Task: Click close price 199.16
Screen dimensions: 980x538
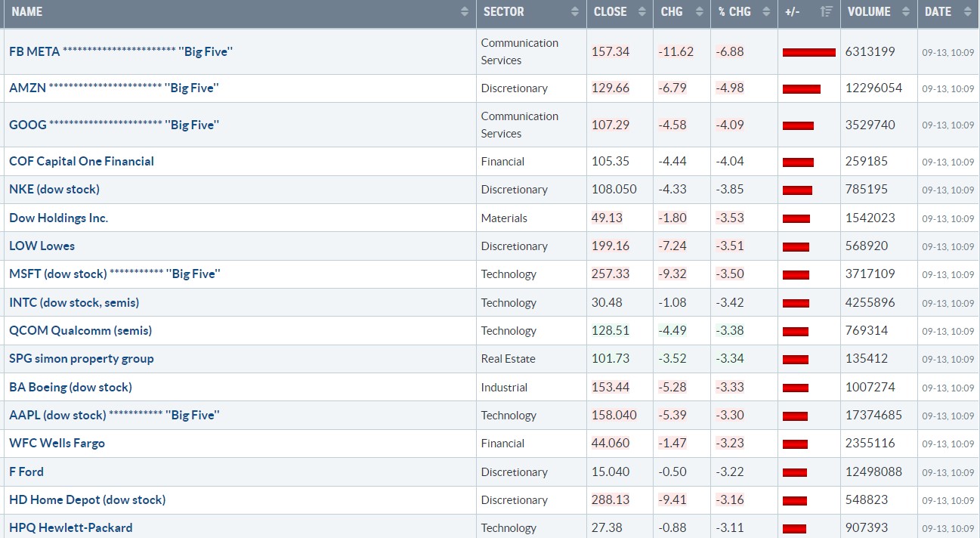Action: [611, 246]
